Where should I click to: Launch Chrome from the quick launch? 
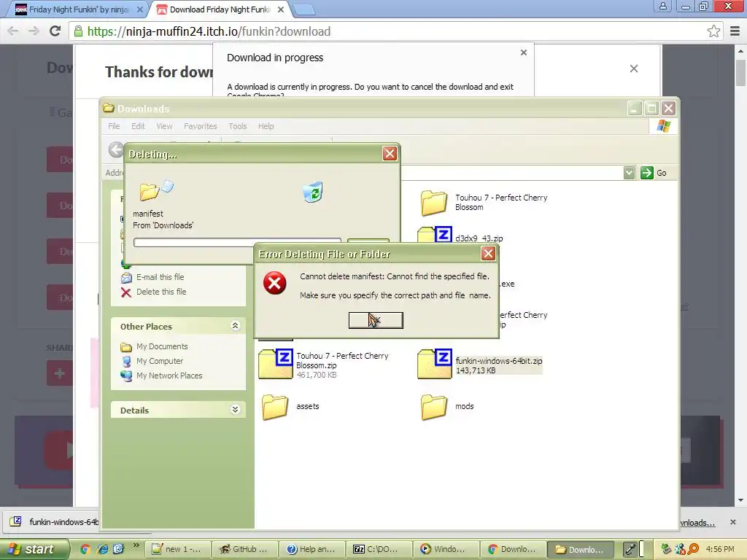click(x=85, y=549)
